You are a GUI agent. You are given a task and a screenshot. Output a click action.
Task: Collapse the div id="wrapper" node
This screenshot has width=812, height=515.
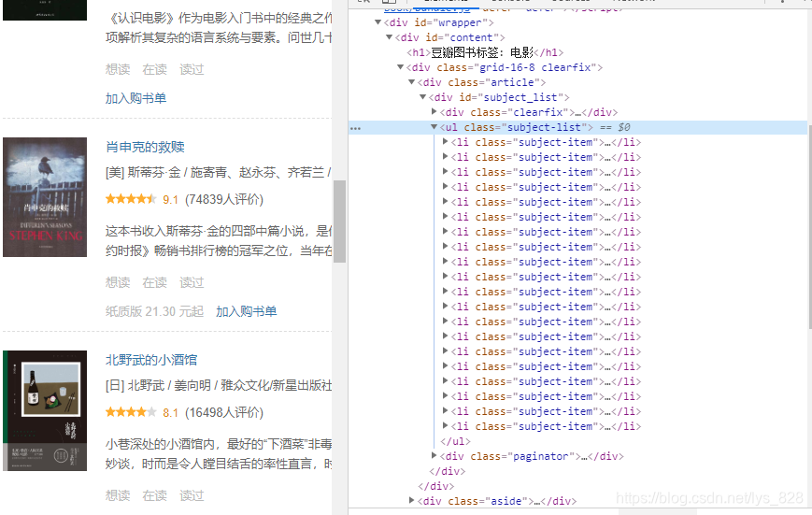pos(378,22)
